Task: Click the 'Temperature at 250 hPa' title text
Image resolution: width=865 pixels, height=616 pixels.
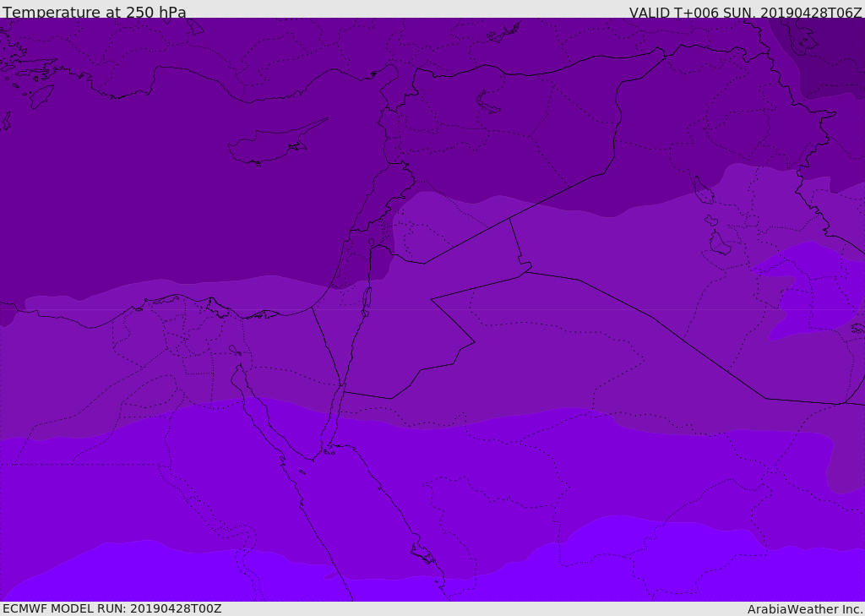Action: click(x=95, y=12)
